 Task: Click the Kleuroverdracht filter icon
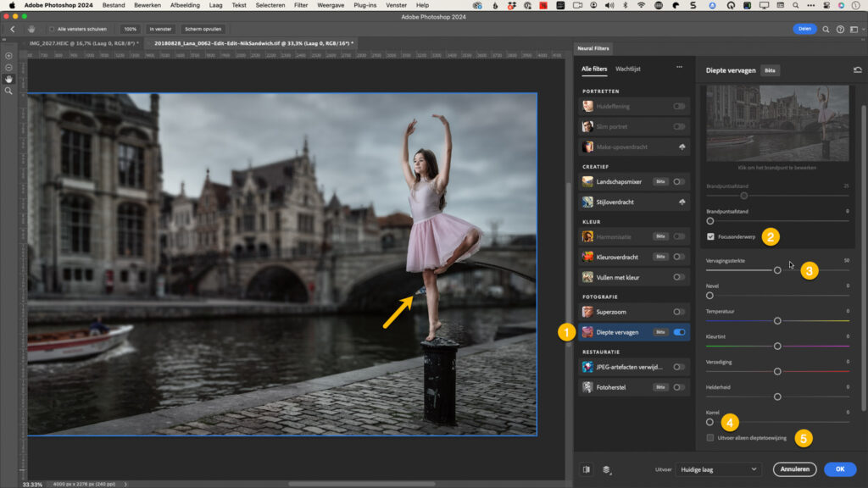tap(587, 257)
